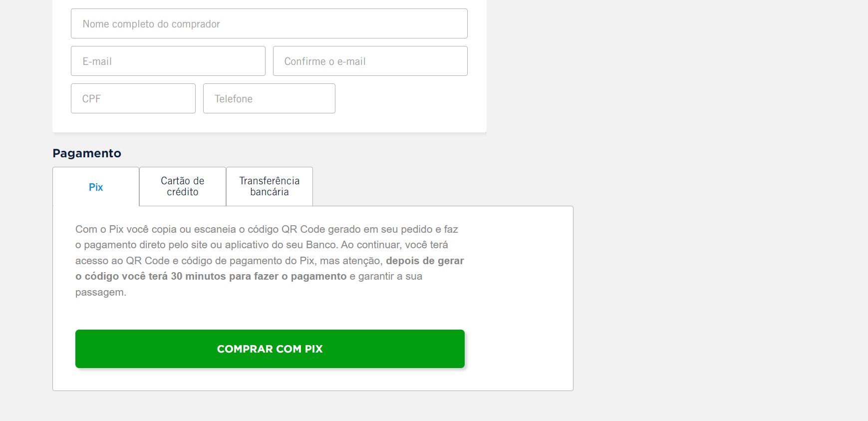Image resolution: width=868 pixels, height=421 pixels.
Task: Click the Pagamento section heading
Action: pos(87,153)
